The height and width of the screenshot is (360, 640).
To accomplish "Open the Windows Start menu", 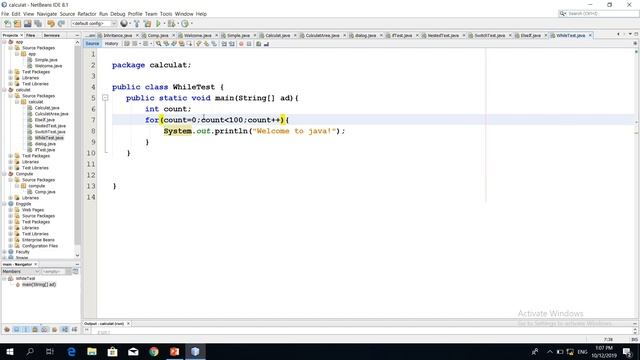I will click(x=9, y=351).
